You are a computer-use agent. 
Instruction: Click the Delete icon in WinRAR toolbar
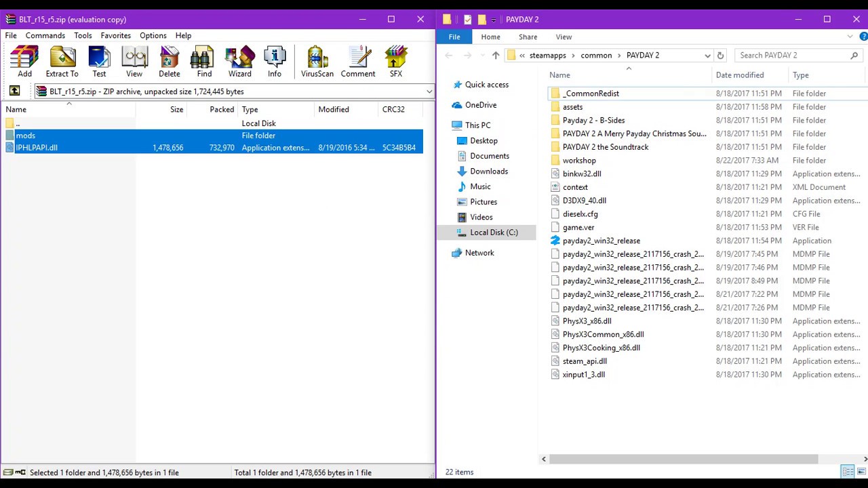170,62
